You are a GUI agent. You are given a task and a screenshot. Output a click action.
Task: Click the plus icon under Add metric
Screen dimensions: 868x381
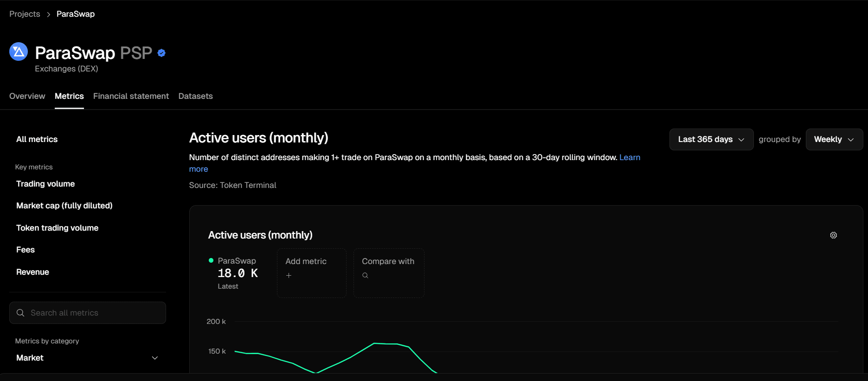(x=289, y=275)
